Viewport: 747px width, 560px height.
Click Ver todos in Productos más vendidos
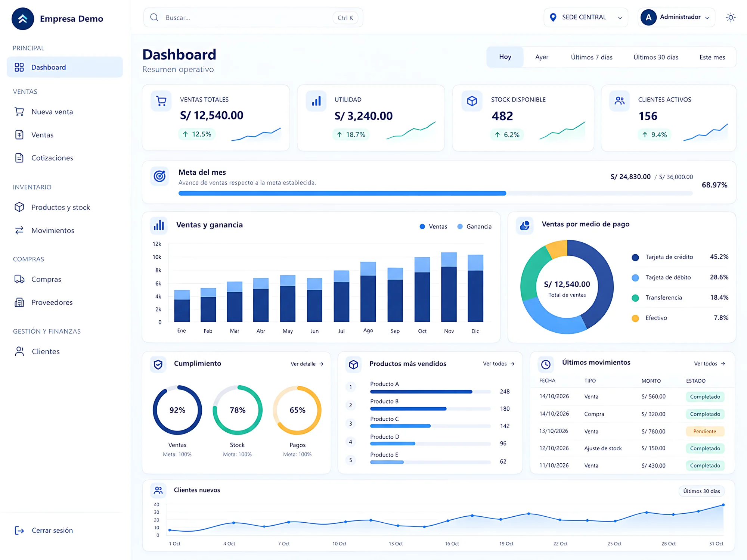point(499,364)
